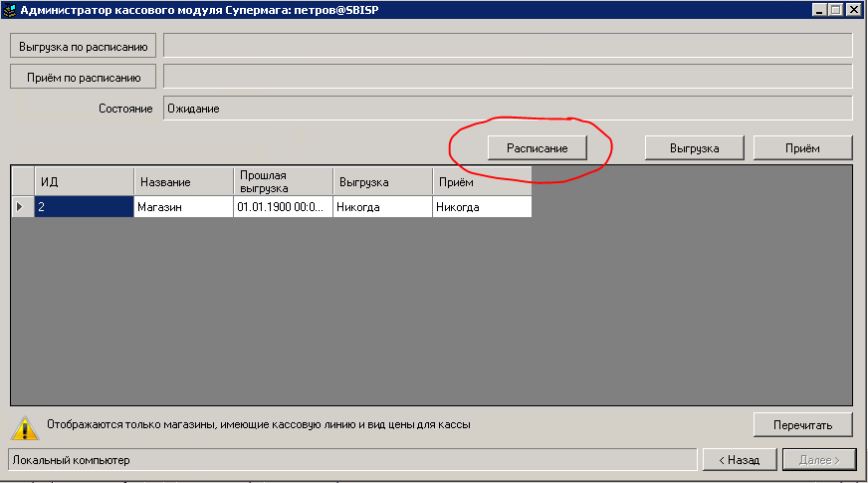Select the row using the arrow row marker
The width and height of the screenshot is (868, 483).
(22, 207)
